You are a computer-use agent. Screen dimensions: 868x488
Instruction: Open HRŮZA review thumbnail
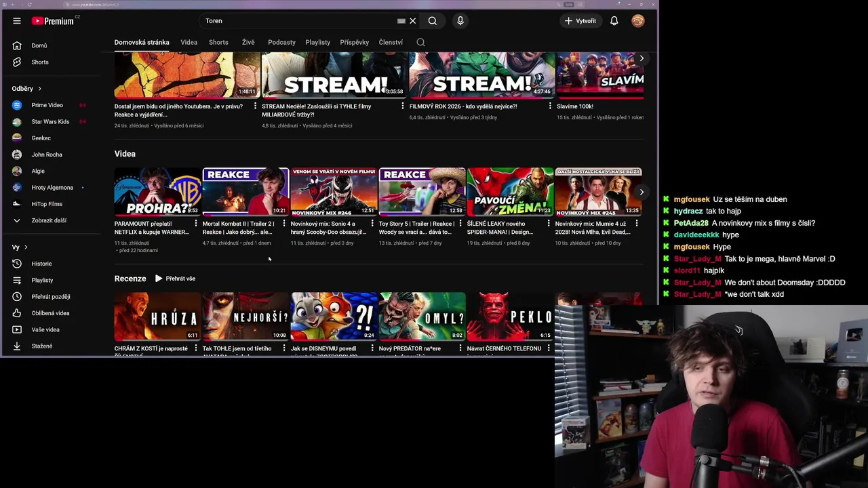[157, 317]
